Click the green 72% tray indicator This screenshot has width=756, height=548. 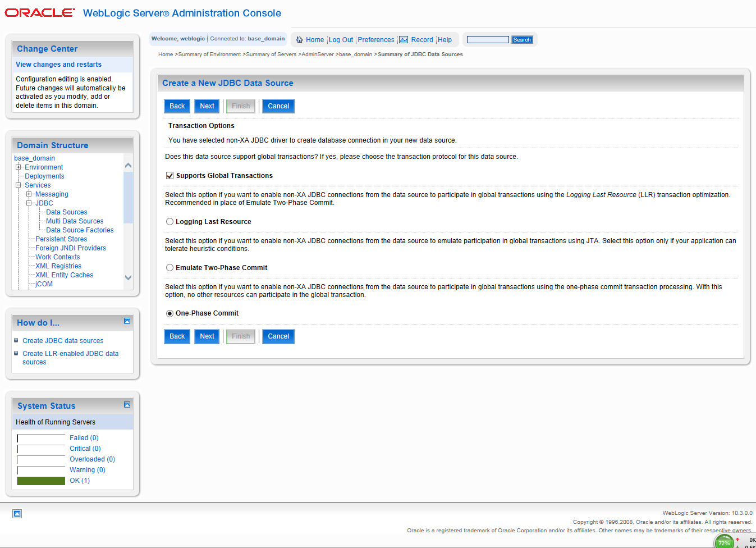tap(724, 542)
